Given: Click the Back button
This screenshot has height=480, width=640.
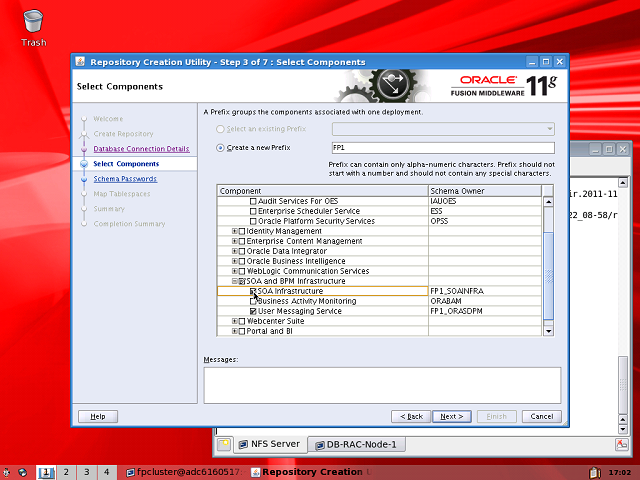Looking at the screenshot, I should (411, 416).
